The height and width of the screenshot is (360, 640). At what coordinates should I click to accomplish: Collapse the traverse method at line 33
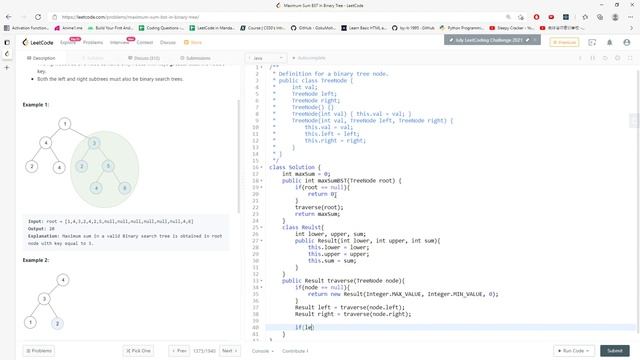(x=262, y=281)
